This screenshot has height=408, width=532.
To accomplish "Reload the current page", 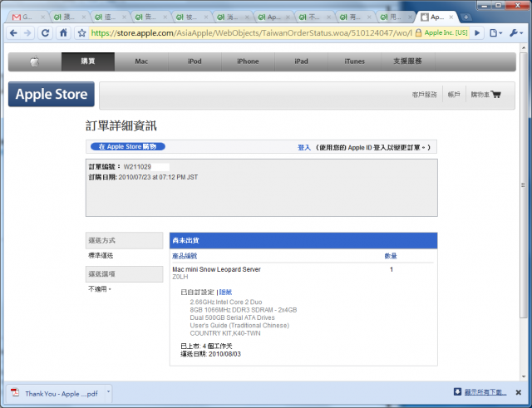I will point(45,33).
